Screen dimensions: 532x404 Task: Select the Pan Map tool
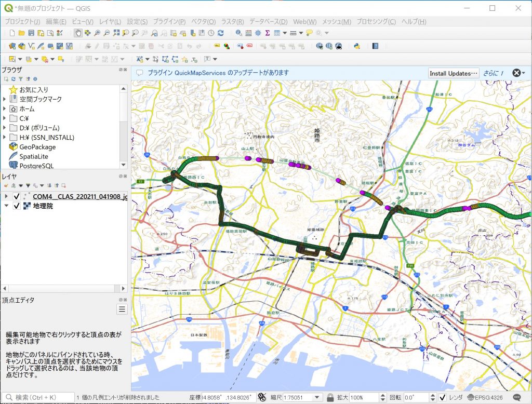click(77, 32)
